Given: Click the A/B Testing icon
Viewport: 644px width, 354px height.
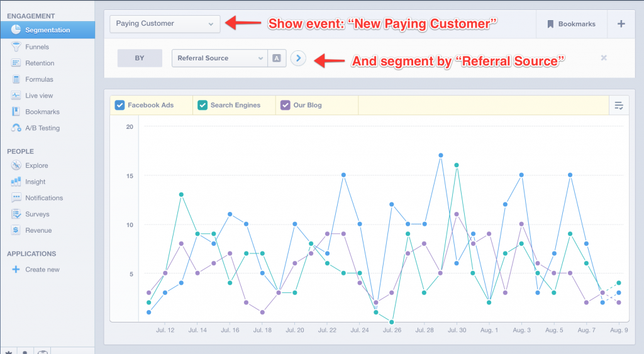Looking at the screenshot, I should [x=16, y=128].
